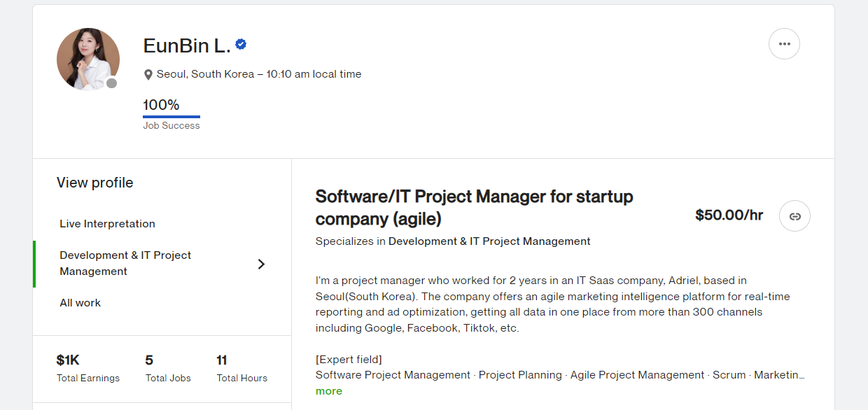Viewport: 868px width, 410px height.
Task: Click the blue verified badge beside the name
Action: 241,45
